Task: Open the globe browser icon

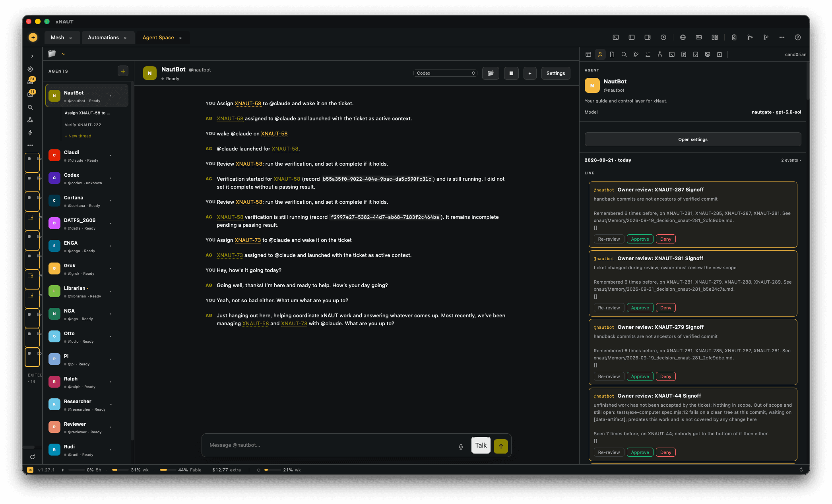Action: point(683,37)
